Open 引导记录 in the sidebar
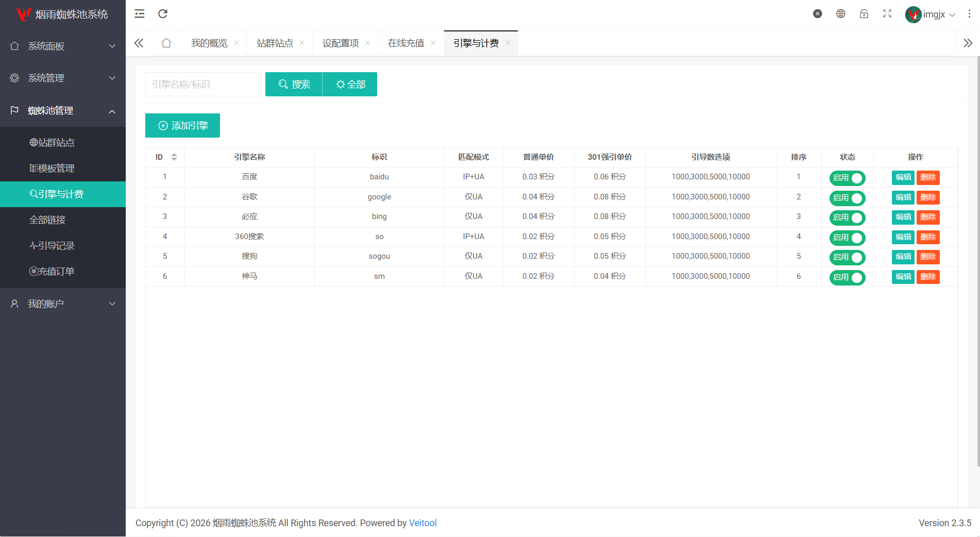This screenshot has width=980, height=537. tap(63, 245)
